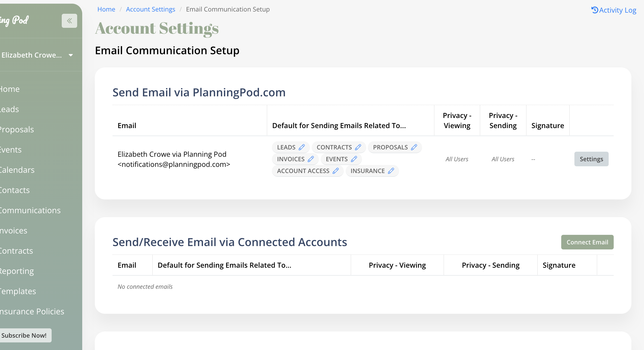Click the EVENTS tag pencil icon
This screenshot has height=350, width=644.
tap(354, 159)
